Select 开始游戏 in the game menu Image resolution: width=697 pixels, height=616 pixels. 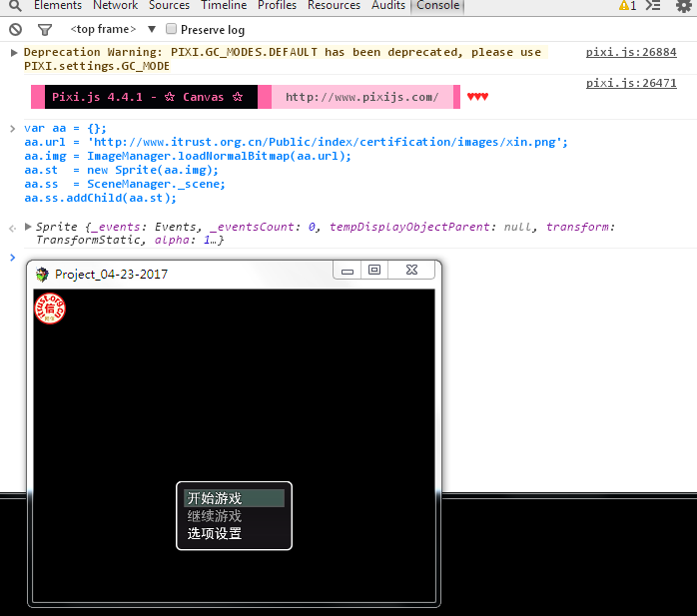234,498
